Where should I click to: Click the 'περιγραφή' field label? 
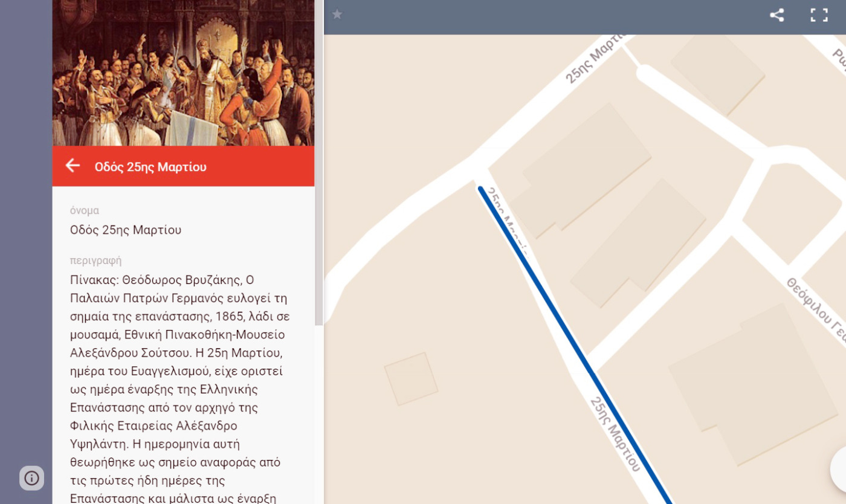(95, 260)
